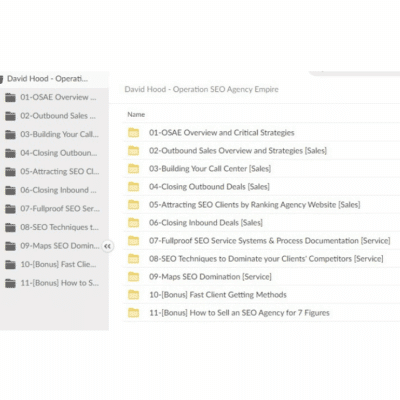Image resolution: width=400 pixels, height=400 pixels.
Task: Open folder 04-Closing Outbound Deals [Sales]
Action: coord(209,187)
